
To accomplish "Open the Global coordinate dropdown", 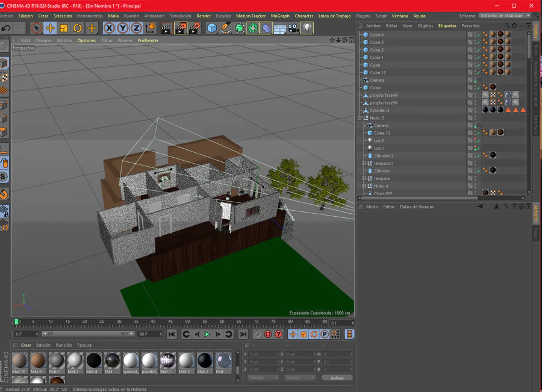I will click(x=263, y=378).
